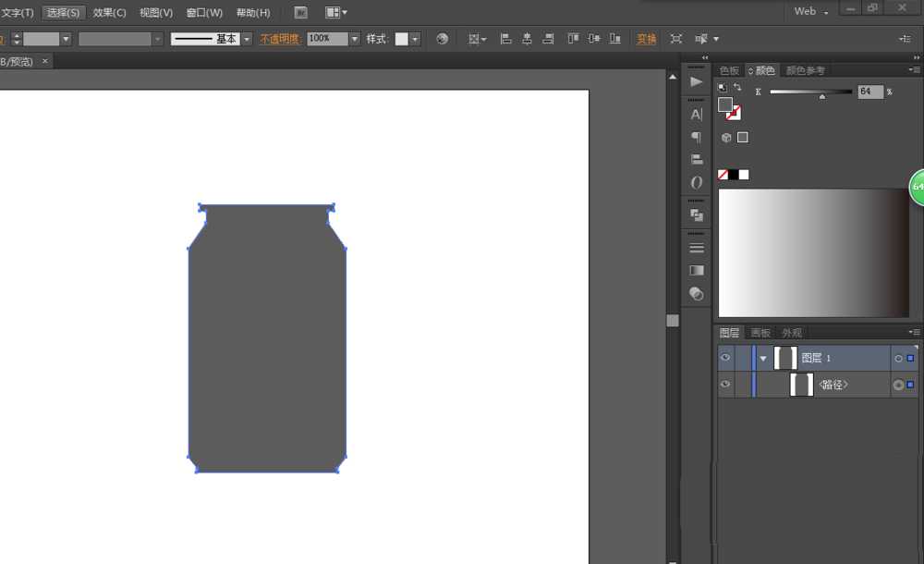Click the 变换 link in control bar

tap(647, 39)
